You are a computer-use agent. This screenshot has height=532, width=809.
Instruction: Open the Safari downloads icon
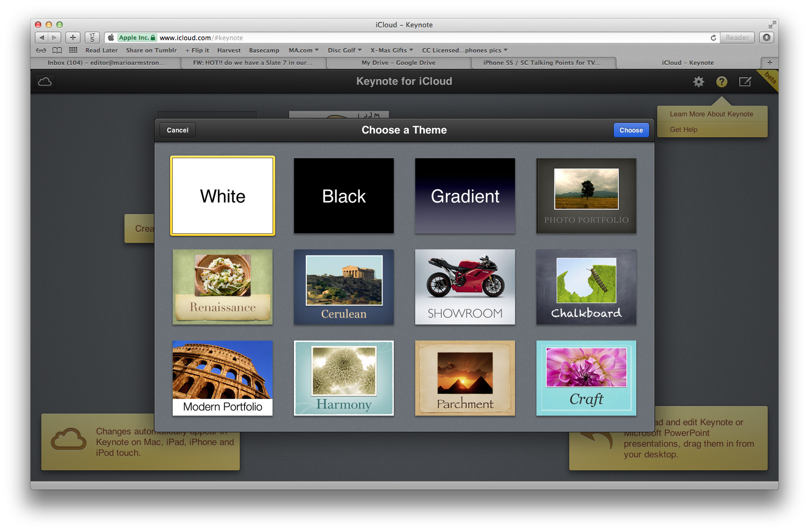pyautogui.click(x=767, y=38)
